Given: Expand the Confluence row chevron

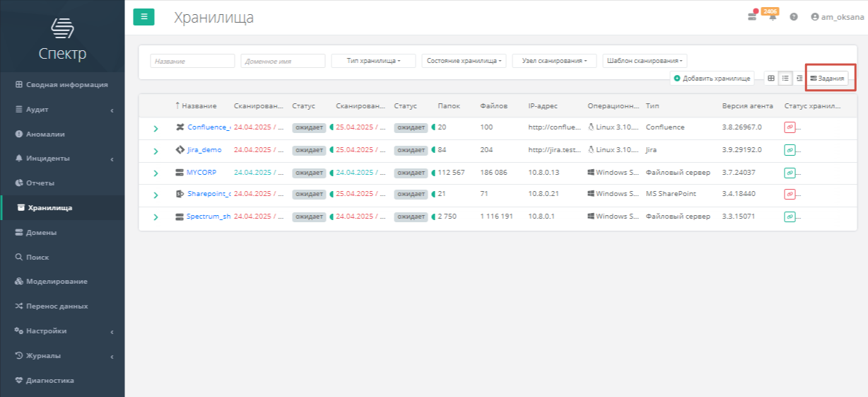Looking at the screenshot, I should 156,129.
